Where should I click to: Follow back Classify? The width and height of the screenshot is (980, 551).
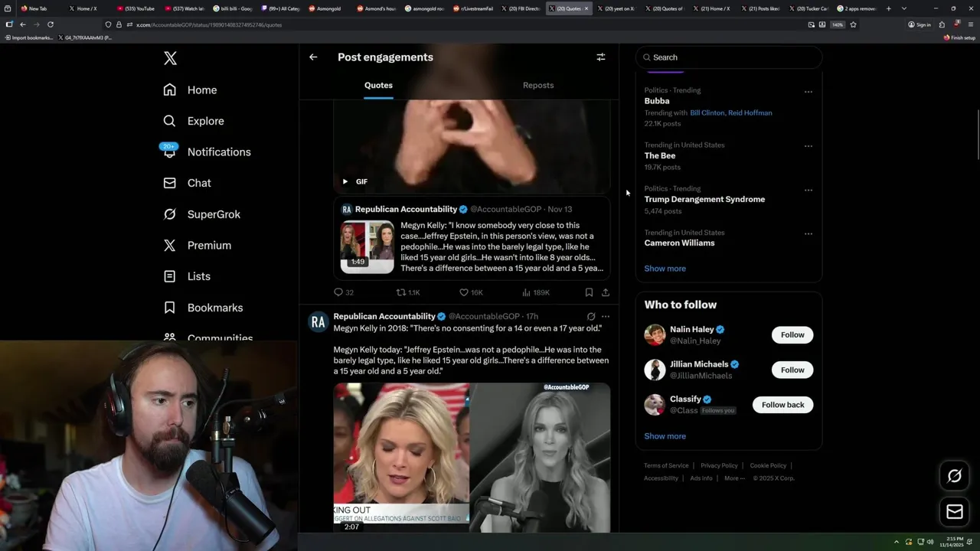[782, 405]
